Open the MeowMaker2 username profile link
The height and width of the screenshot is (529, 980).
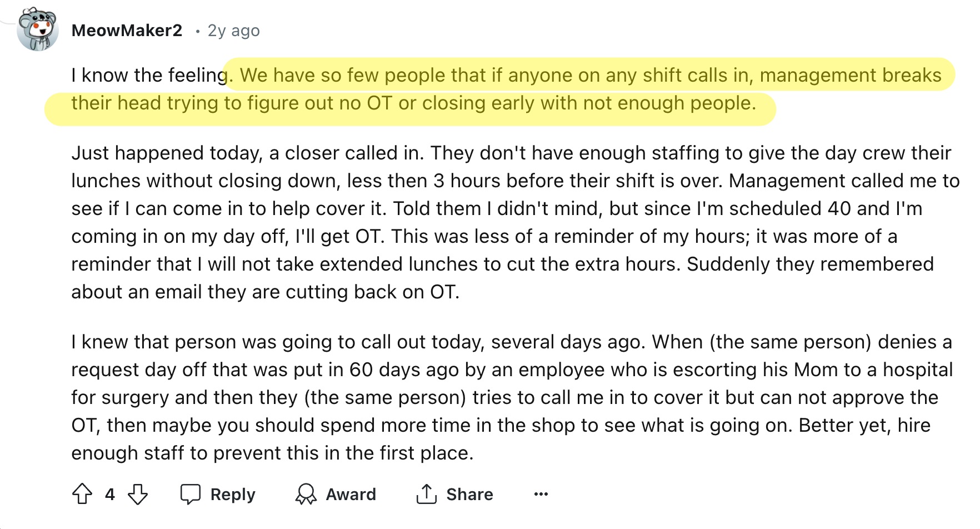coord(127,31)
